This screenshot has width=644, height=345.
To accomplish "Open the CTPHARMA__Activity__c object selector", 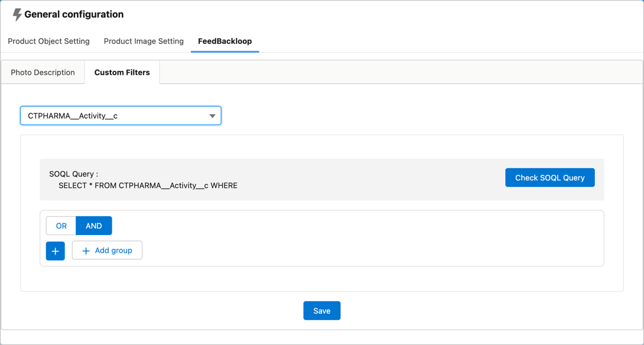I will 121,116.
